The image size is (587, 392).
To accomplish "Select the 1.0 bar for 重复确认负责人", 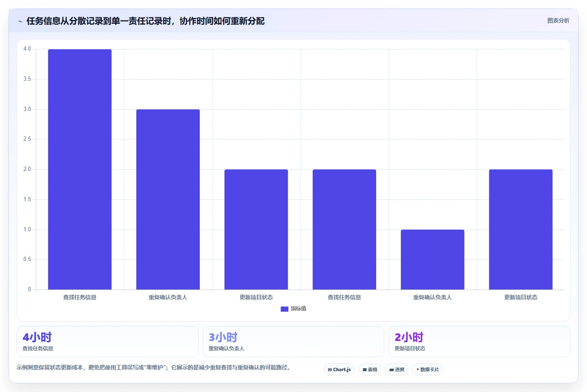I will pyautogui.click(x=432, y=259).
